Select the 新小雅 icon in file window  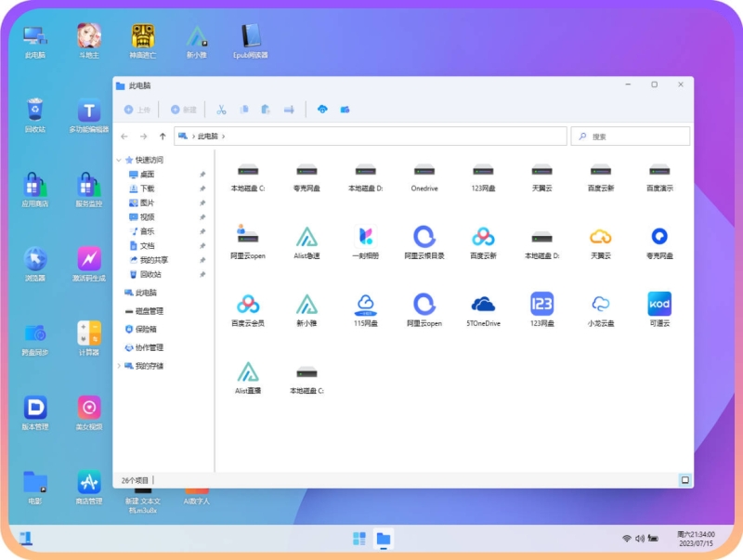(306, 310)
